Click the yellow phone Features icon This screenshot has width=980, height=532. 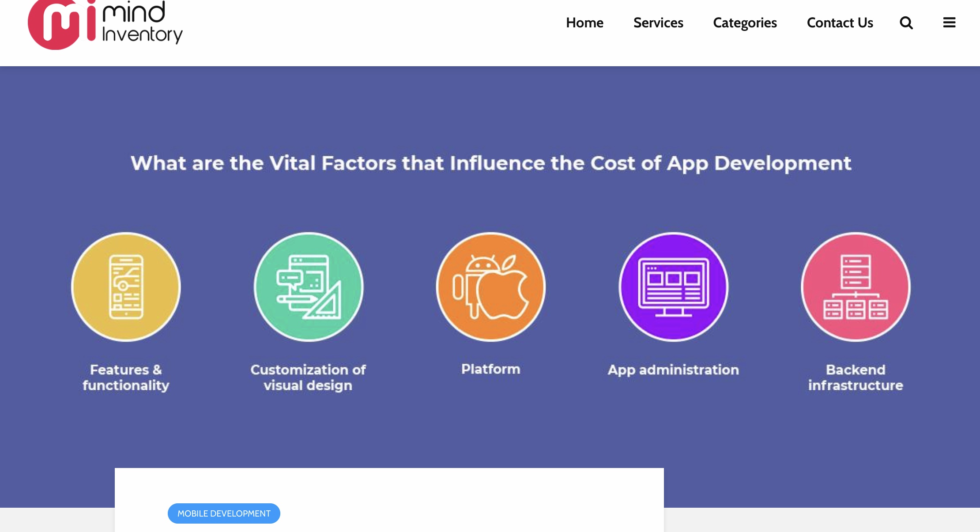[126, 287]
